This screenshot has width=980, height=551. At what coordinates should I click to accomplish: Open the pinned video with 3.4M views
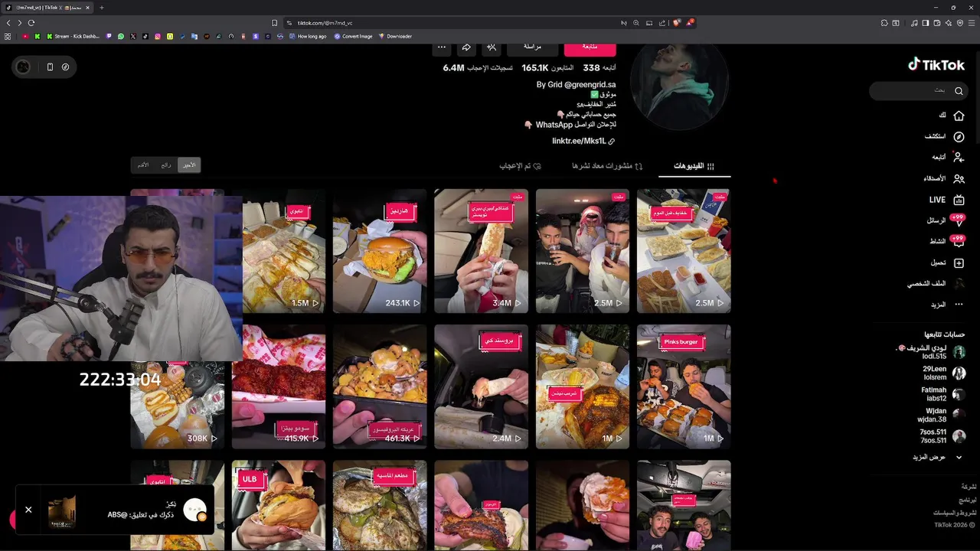tap(481, 251)
